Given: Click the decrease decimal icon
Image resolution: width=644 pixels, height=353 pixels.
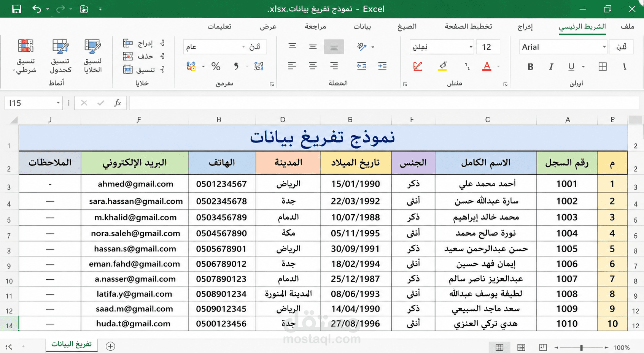Looking at the screenshot, I should [x=259, y=66].
